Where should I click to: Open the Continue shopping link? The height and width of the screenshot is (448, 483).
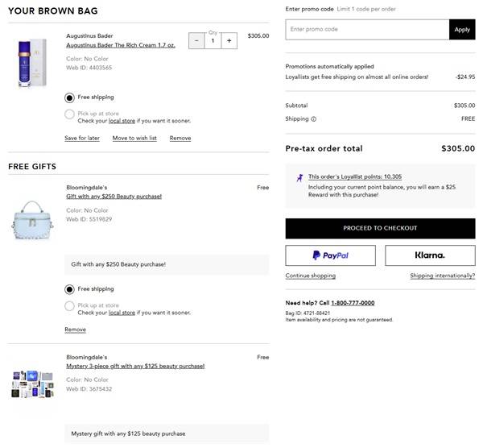(310, 276)
